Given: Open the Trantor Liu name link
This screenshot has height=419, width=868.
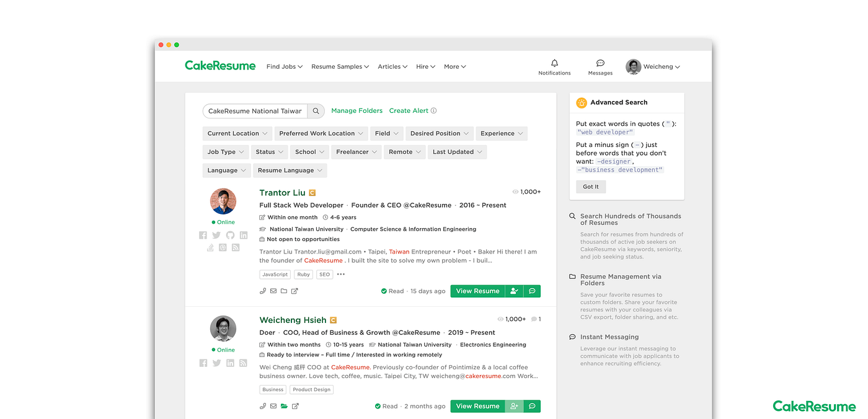Looking at the screenshot, I should coord(283,193).
